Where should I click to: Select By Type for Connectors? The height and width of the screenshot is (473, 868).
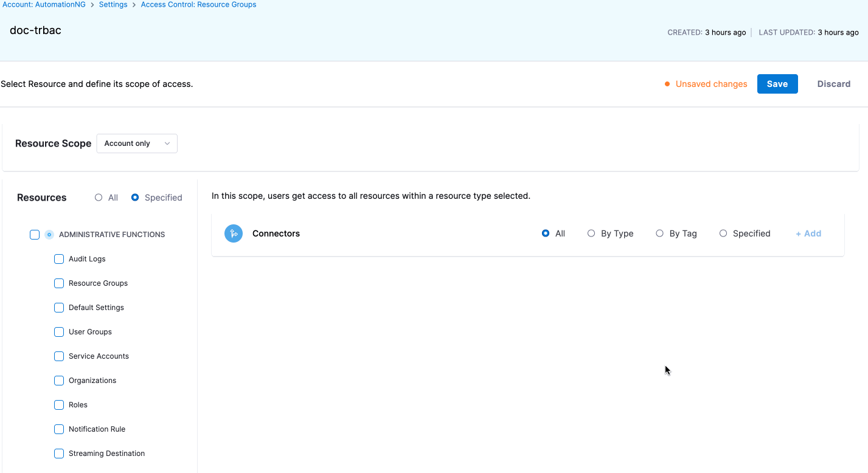pos(591,233)
